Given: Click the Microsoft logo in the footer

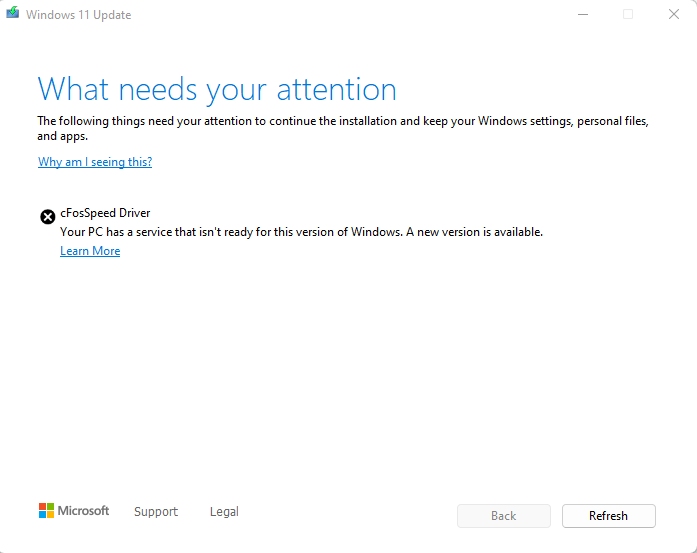Looking at the screenshot, I should point(74,511).
